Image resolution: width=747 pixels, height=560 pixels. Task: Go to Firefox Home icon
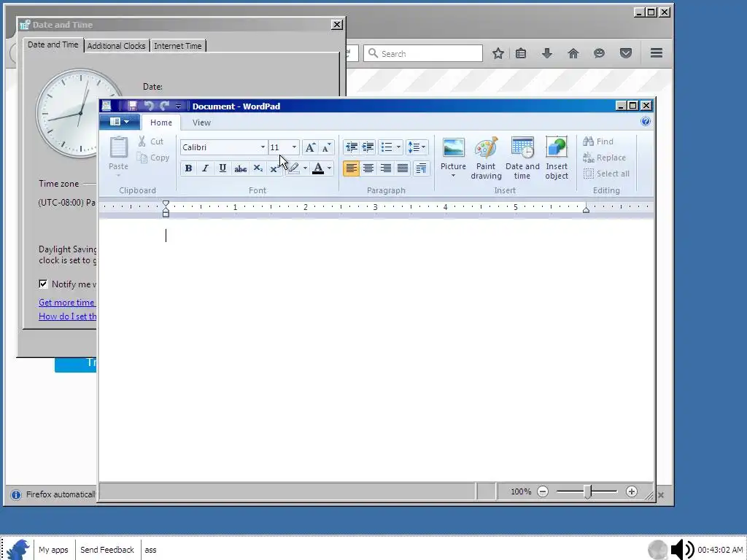click(x=573, y=53)
